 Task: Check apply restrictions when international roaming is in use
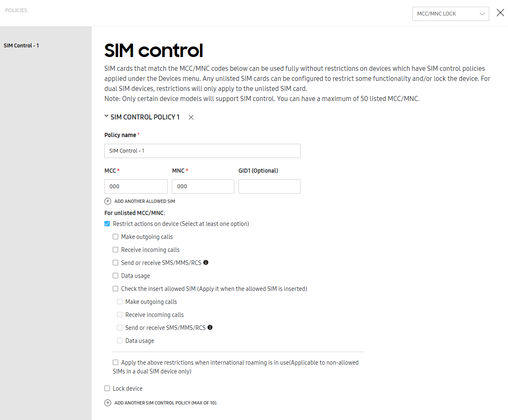[116, 363]
